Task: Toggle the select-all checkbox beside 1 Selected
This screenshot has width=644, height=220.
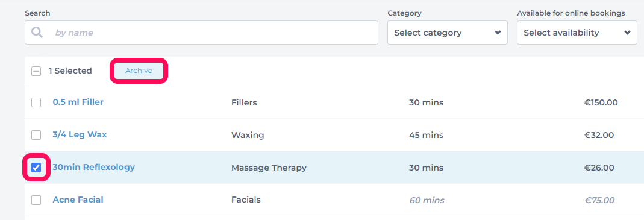Action: click(x=36, y=71)
